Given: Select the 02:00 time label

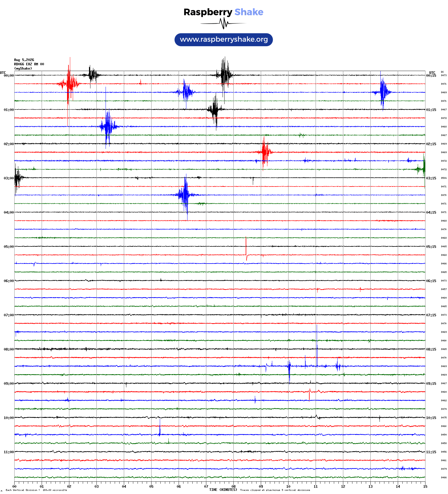Looking at the screenshot, I should 9,144.
